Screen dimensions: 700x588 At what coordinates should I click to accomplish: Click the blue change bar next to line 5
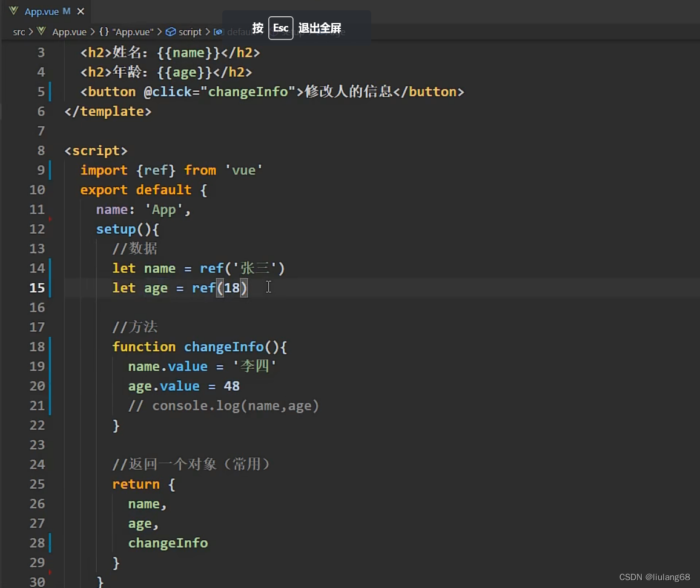pos(50,91)
